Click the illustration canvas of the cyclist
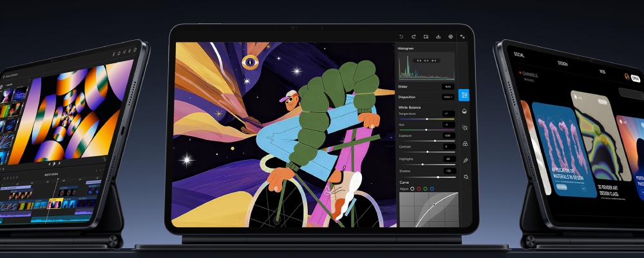 tap(284, 135)
